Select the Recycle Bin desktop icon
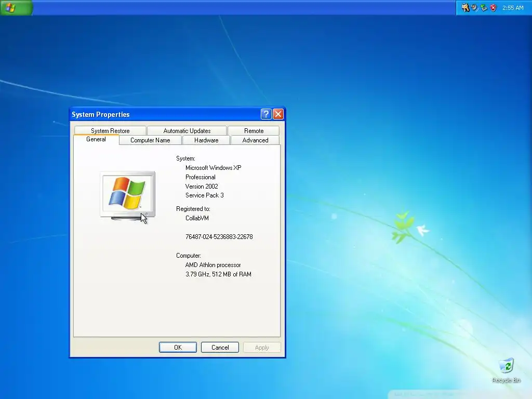532x399 pixels. [506, 370]
